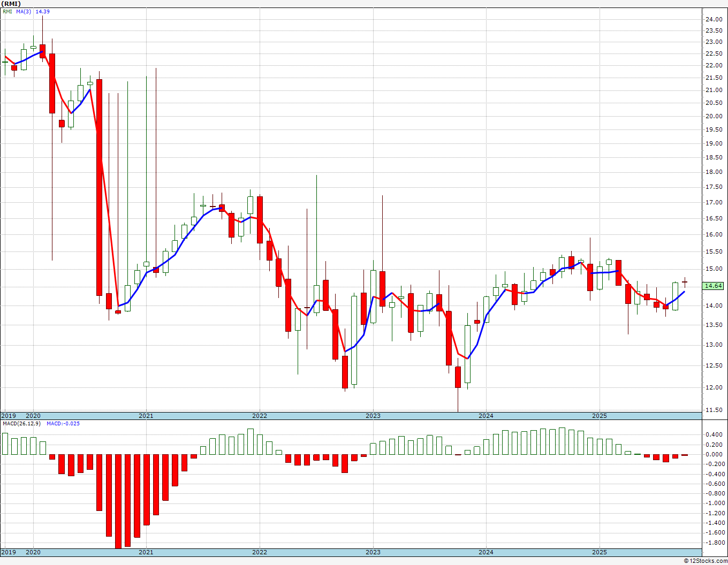Viewport: 728px width, 565px height.
Task: Select the 20.00 price axis label
Action: click(714, 116)
